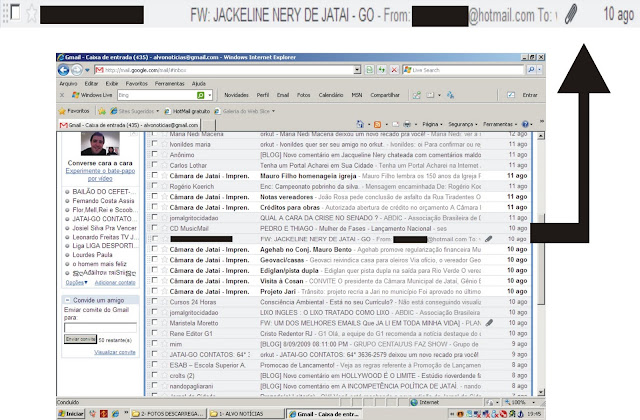The width and height of the screenshot is (640, 420).
Task: Click the Live Search magnifier icon
Action: click(x=531, y=70)
